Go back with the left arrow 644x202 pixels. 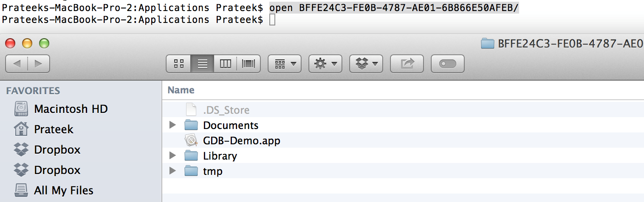click(x=17, y=64)
